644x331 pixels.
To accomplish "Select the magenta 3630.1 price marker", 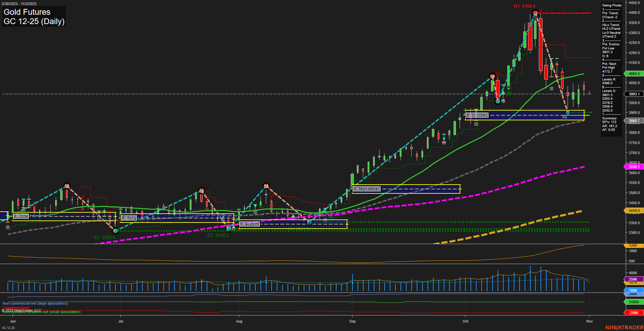I will pos(634,167).
